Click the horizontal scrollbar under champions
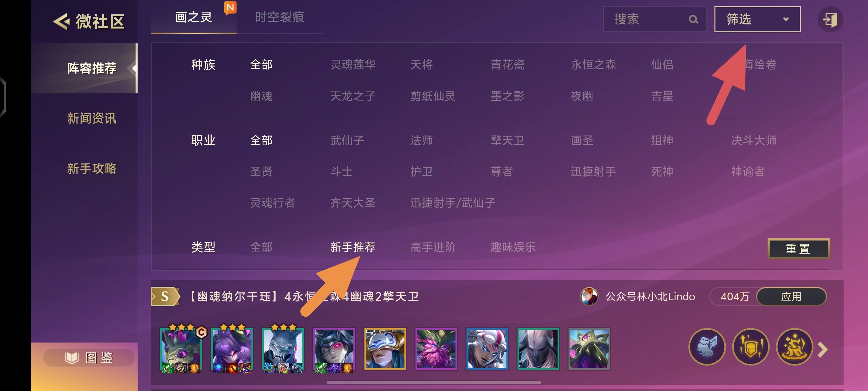Image resolution: width=868 pixels, height=391 pixels. click(434, 382)
